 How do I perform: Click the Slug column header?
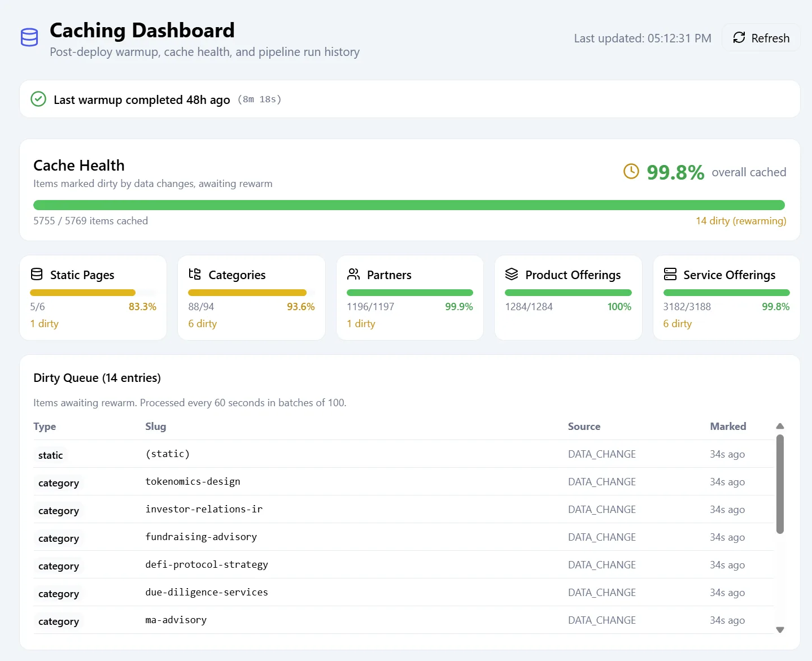156,427
